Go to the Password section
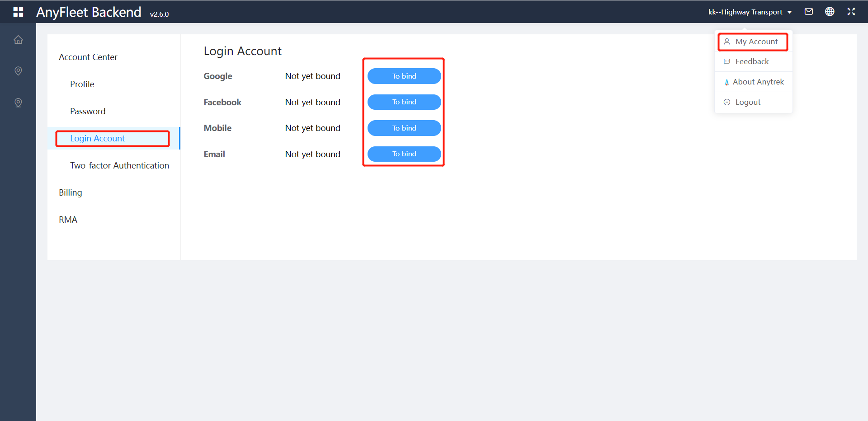This screenshot has width=868, height=421. [x=88, y=112]
